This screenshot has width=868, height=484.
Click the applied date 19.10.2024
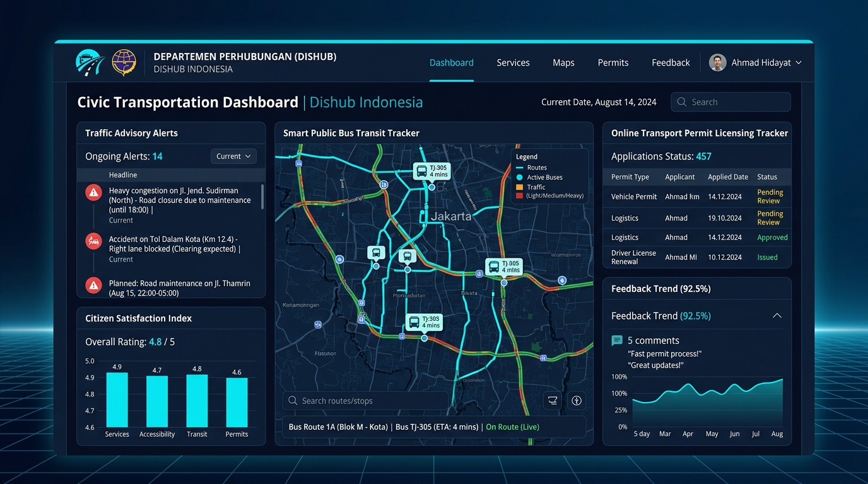(x=725, y=218)
